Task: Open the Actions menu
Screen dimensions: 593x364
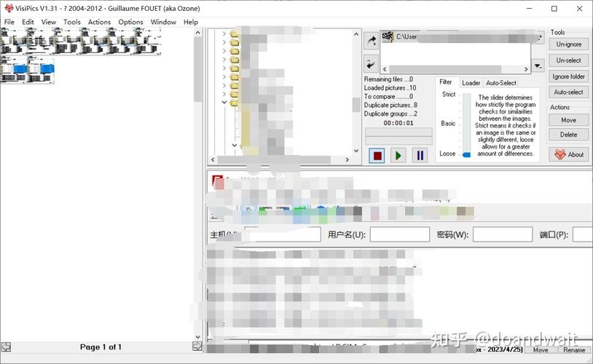Action: [x=99, y=22]
